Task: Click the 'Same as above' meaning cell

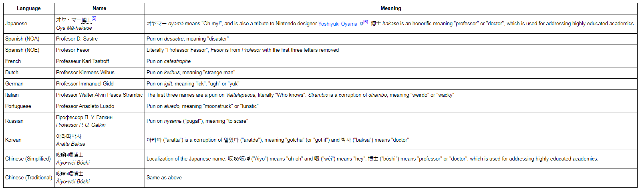Action: (391, 178)
